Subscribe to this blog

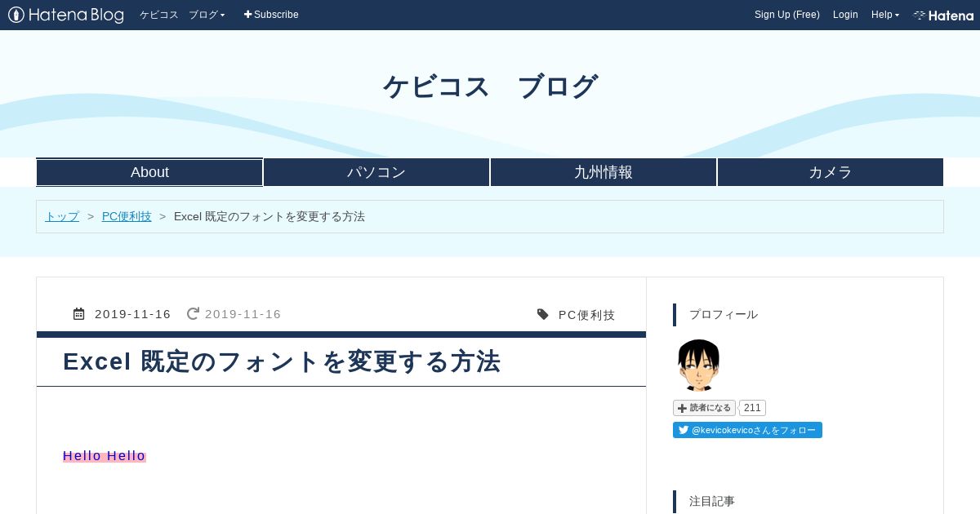pos(271,15)
